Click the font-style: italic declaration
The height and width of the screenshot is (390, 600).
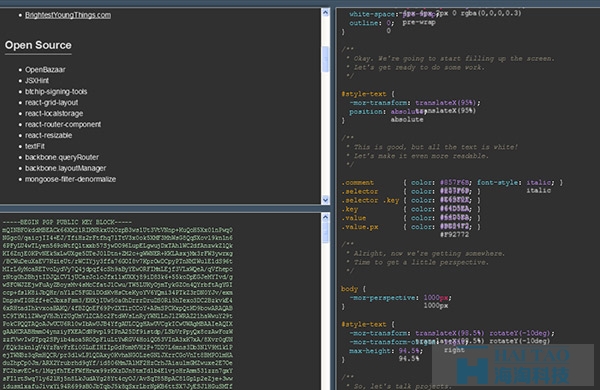tap(516, 183)
